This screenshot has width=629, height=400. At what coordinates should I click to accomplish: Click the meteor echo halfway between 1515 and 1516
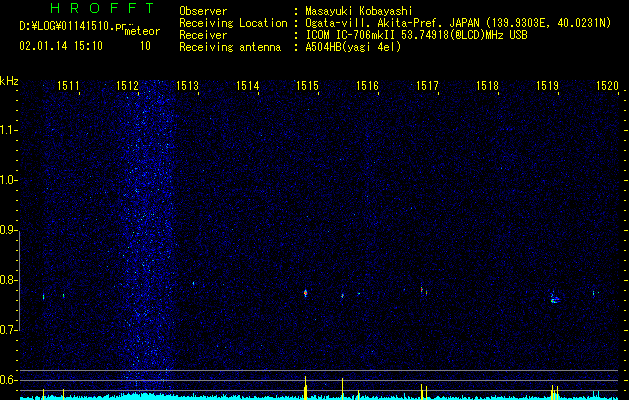(x=342, y=296)
